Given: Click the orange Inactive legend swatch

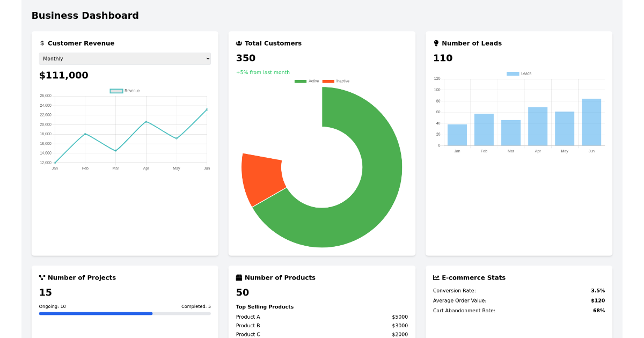Looking at the screenshot, I should (x=327, y=81).
